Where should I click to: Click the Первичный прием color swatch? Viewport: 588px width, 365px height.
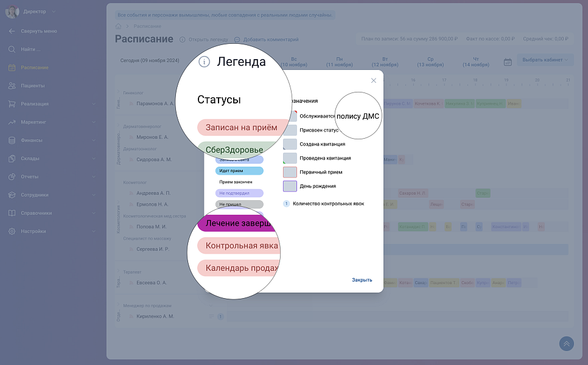(290, 172)
